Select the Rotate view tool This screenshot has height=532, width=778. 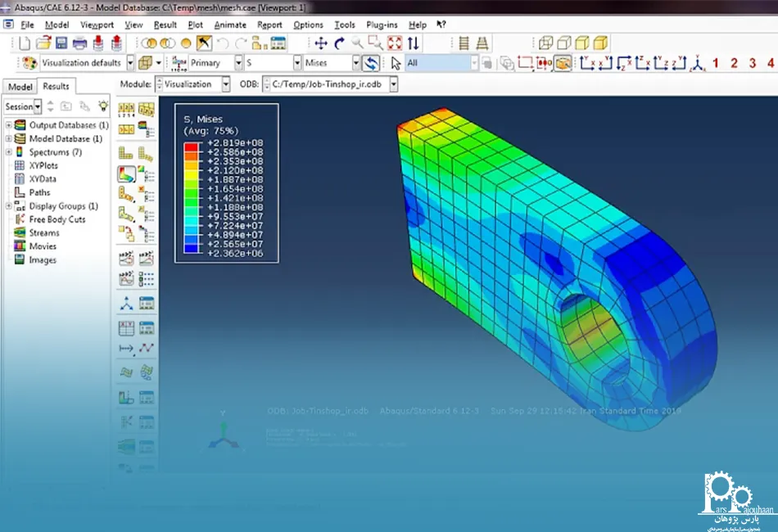pyautogui.click(x=339, y=43)
